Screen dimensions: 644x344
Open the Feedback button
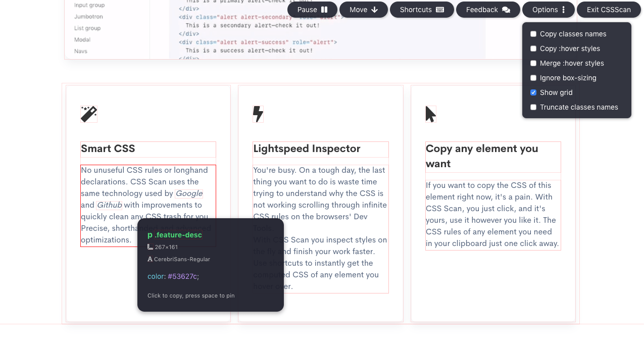click(488, 10)
